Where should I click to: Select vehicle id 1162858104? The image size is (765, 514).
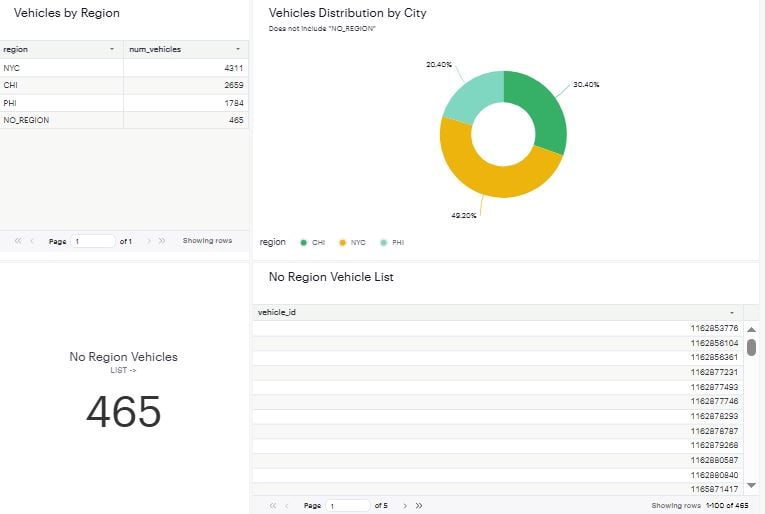(x=714, y=343)
